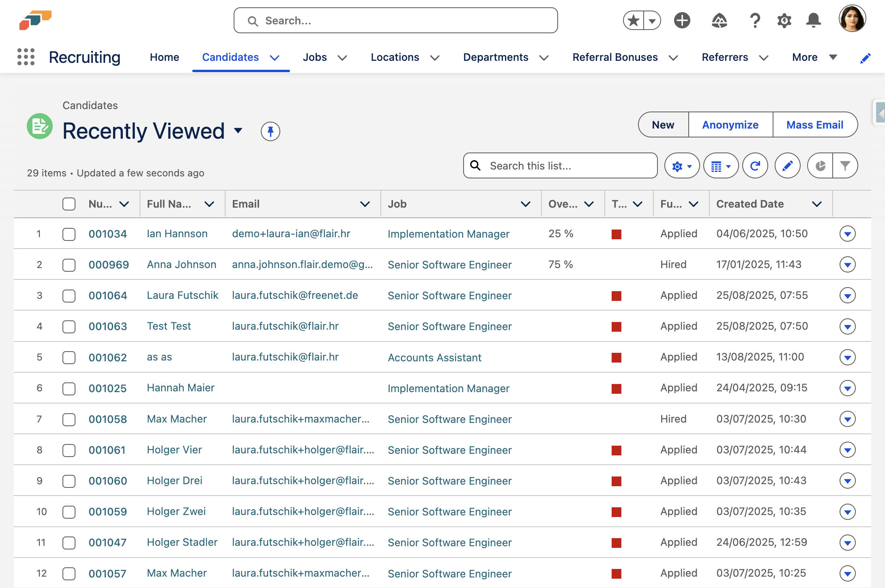This screenshot has width=885, height=588.
Task: Open the Setup gear icon
Action: coord(784,20)
